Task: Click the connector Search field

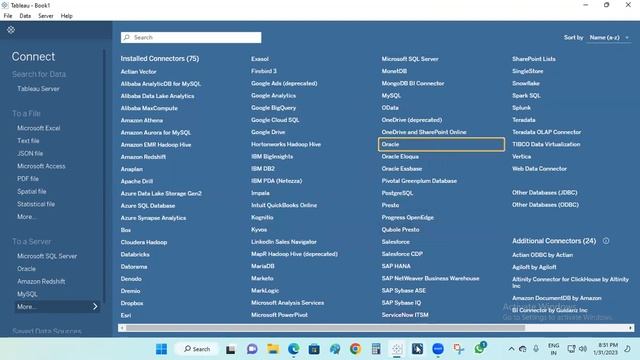Action: click(x=191, y=37)
